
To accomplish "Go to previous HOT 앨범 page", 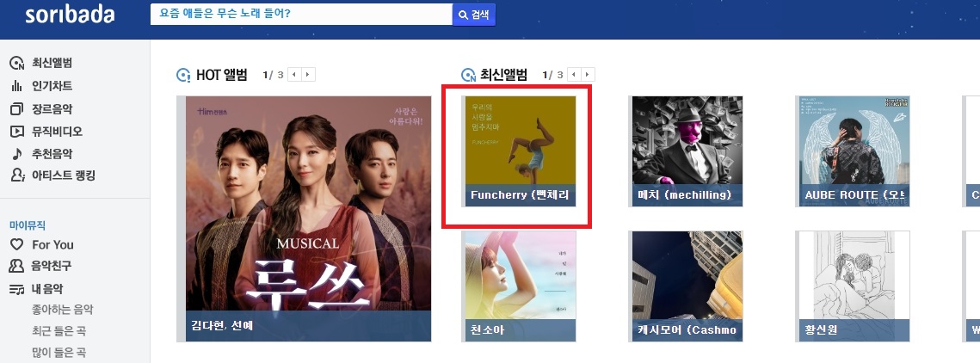I will click(294, 75).
